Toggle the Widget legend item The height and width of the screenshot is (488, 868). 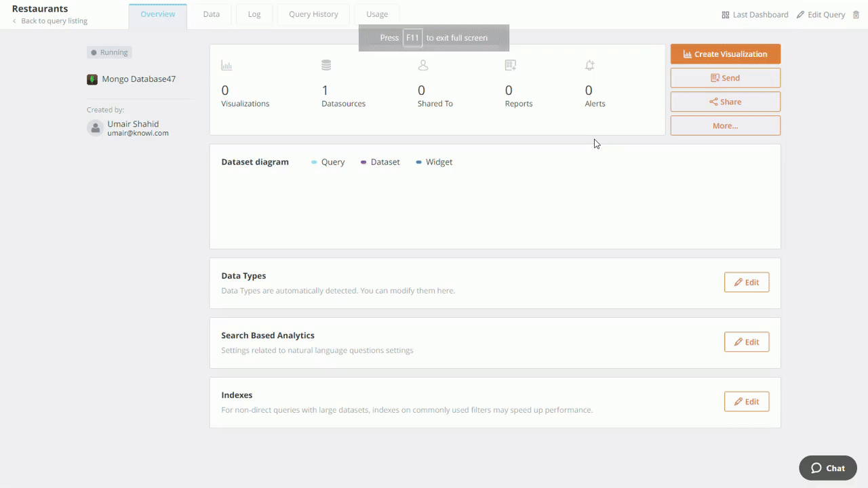pos(434,162)
